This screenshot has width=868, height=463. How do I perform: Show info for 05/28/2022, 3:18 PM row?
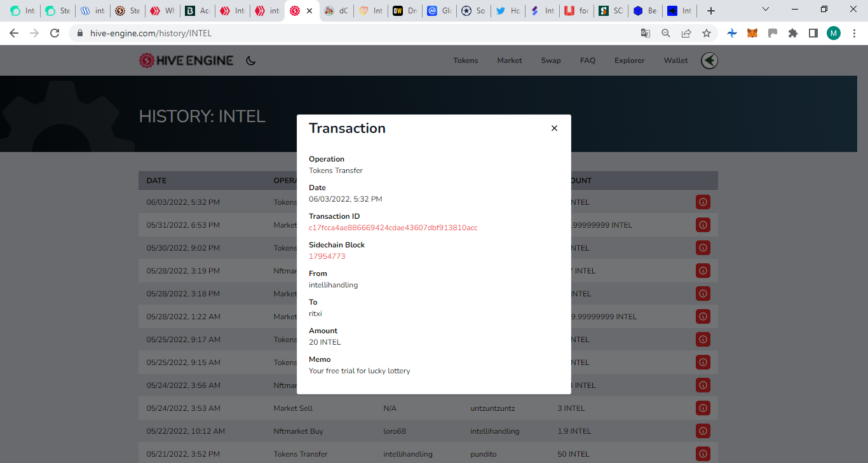point(703,293)
